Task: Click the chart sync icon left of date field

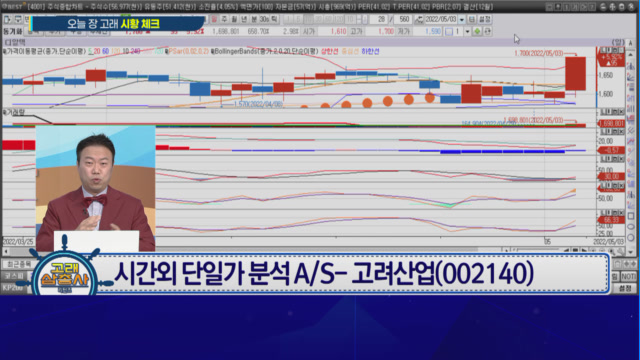Action: coord(419,19)
